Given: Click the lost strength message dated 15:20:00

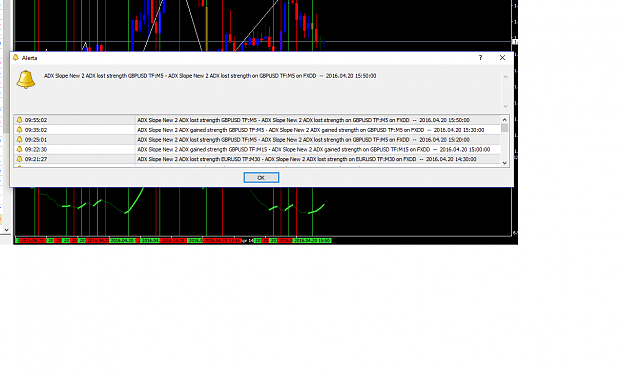Looking at the screenshot, I should (303, 139).
